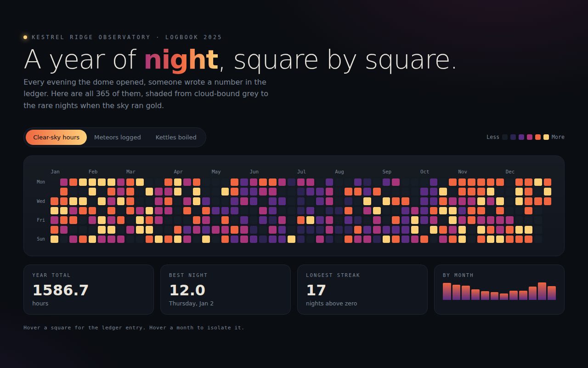
Task: Click the Wed row label
Action: coord(41,201)
